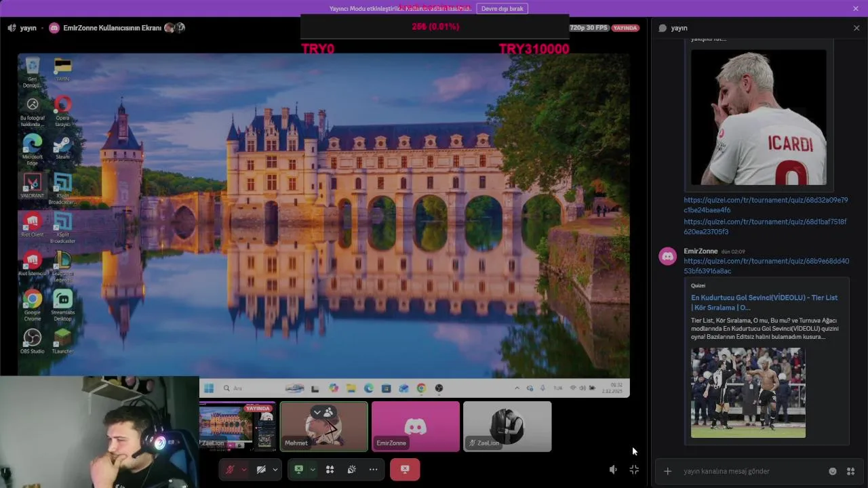The image size is (868, 488).
Task: Open the quizel.com link ending 53bf63916a8ac
Action: point(766,266)
